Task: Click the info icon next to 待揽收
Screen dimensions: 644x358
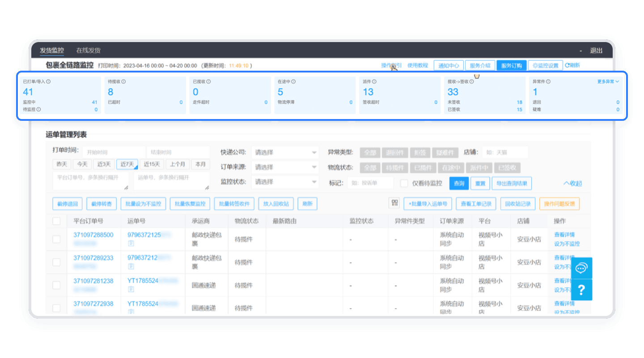Action: click(123, 82)
